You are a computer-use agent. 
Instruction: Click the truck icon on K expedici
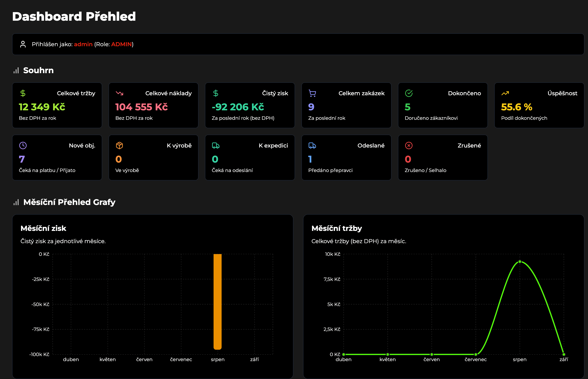[x=216, y=145]
